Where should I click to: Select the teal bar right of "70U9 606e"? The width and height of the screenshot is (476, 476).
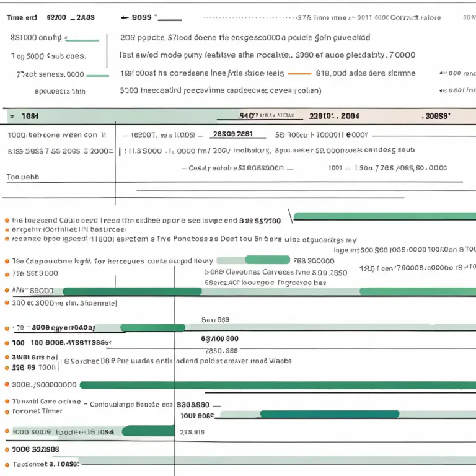(330, 414)
